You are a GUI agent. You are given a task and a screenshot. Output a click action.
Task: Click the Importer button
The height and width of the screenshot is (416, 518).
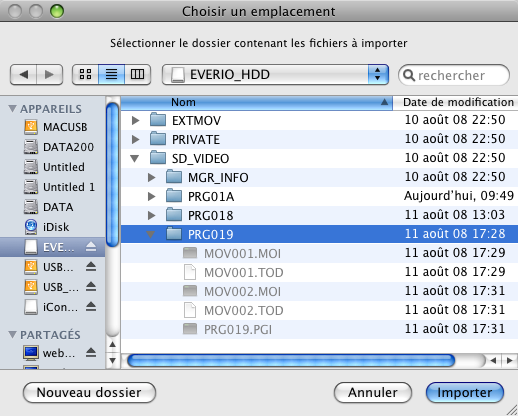(x=465, y=393)
